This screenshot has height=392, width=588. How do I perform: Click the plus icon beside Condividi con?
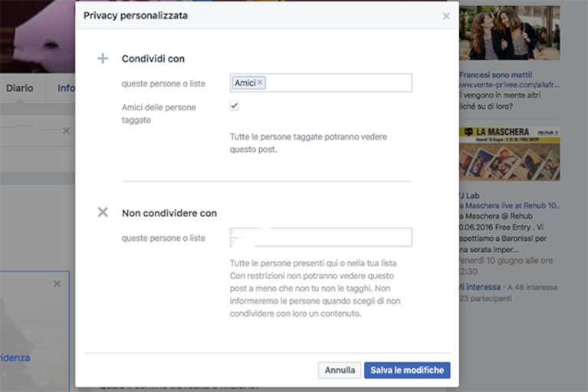pos(103,58)
